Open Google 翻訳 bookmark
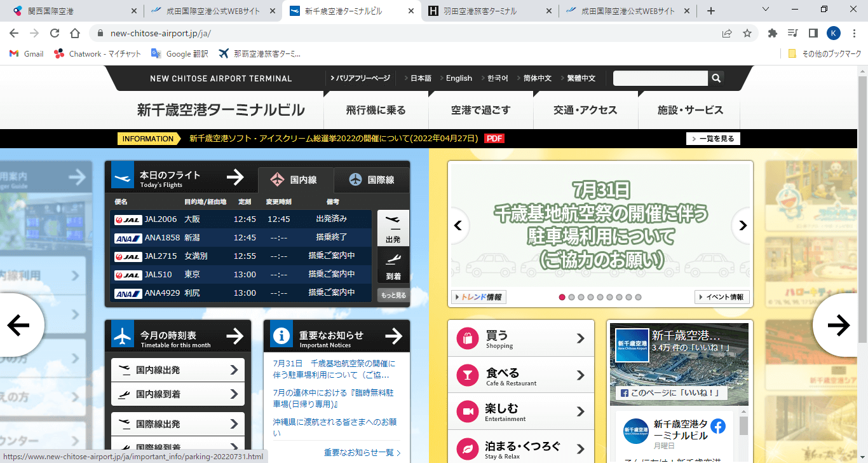This screenshot has height=463, width=868. coord(180,54)
